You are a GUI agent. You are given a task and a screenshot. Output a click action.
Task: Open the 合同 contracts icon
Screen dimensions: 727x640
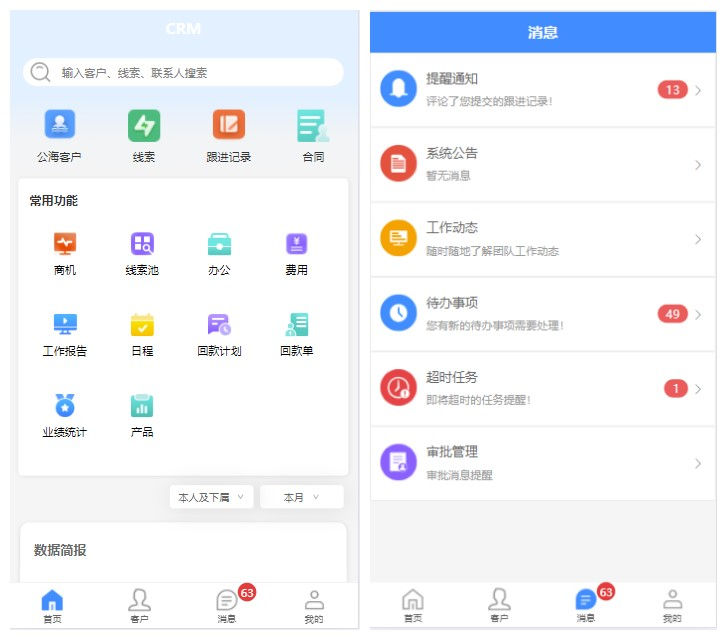(313, 125)
